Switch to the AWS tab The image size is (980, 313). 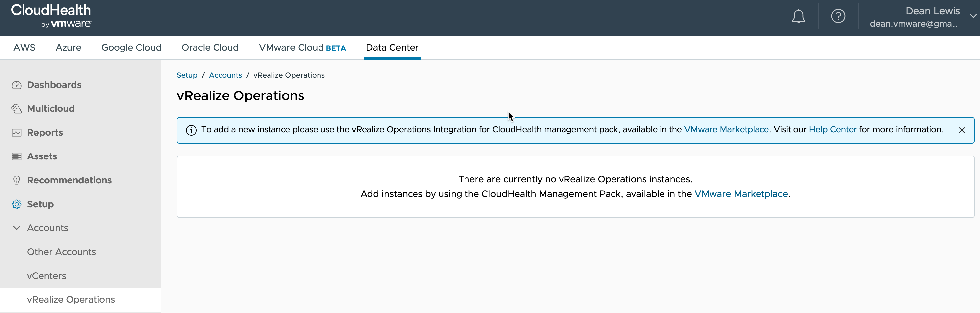(x=24, y=48)
